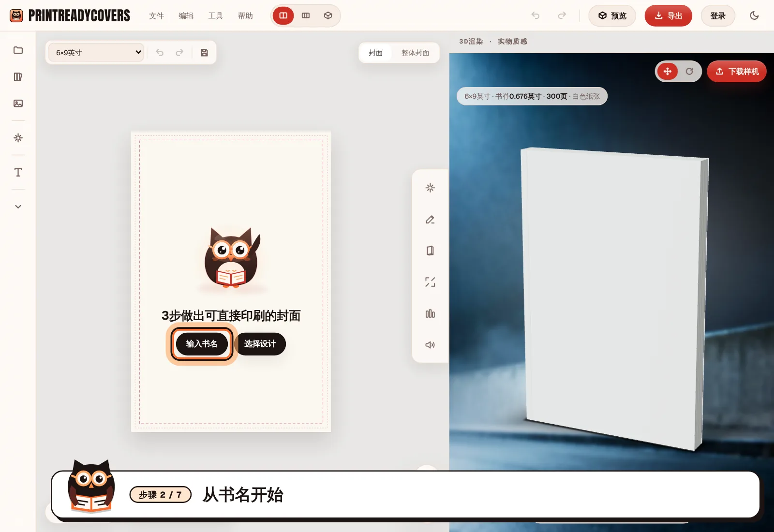Click the 输入书名 button on cover
The height and width of the screenshot is (532, 774).
point(202,344)
